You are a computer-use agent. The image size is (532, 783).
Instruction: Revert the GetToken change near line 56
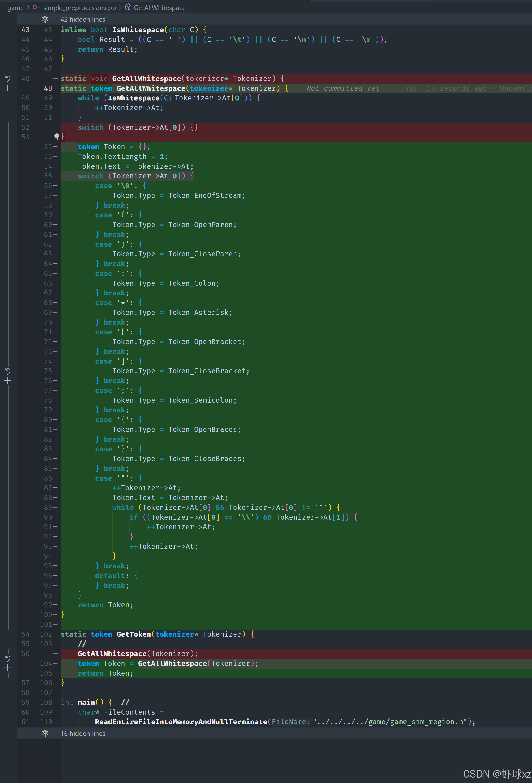8,659
